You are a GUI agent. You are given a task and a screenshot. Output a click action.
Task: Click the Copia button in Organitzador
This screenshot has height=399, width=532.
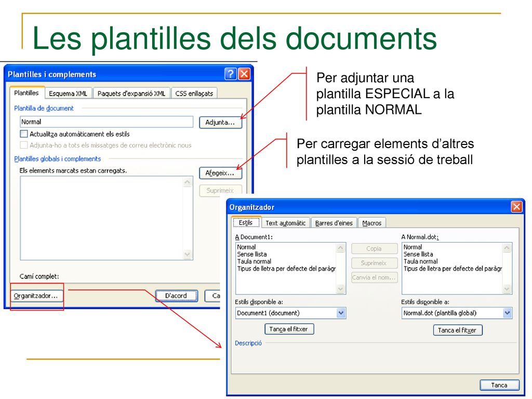tap(374, 248)
